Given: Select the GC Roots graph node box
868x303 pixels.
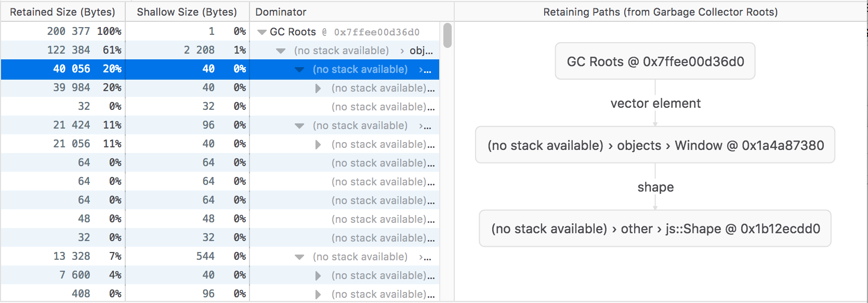Looking at the screenshot, I should pos(655,61).
